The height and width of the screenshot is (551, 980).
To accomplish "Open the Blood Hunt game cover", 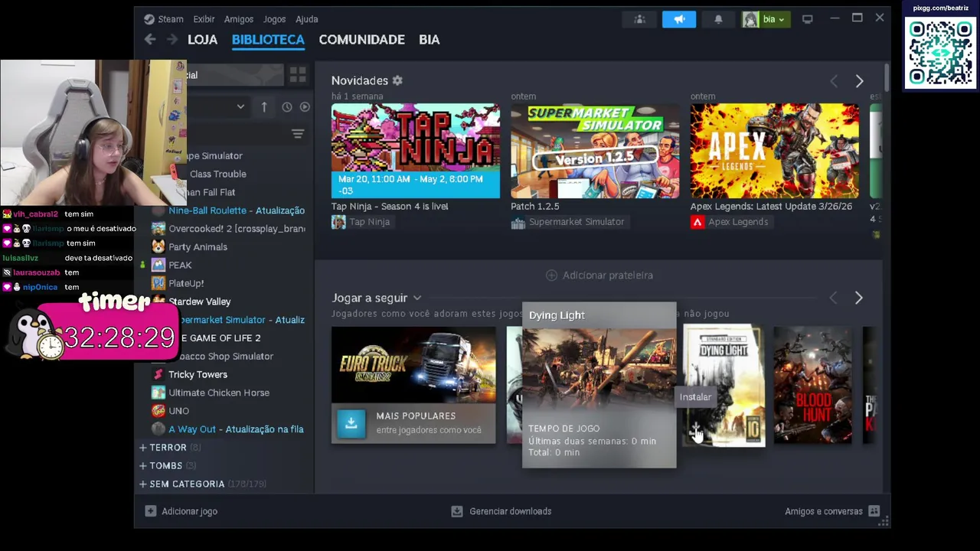I will point(812,385).
